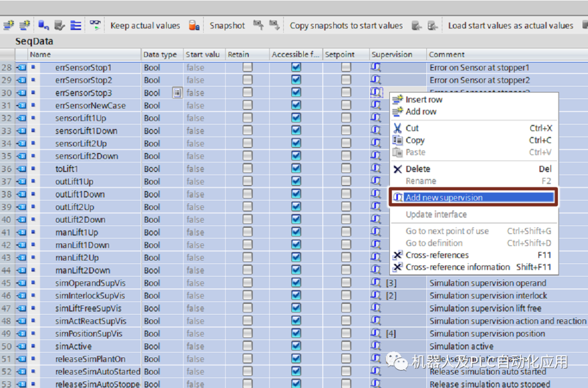Viewport: 588px width, 388px height.
Task: Select the manLift2Down name cell
Action: click(83, 270)
